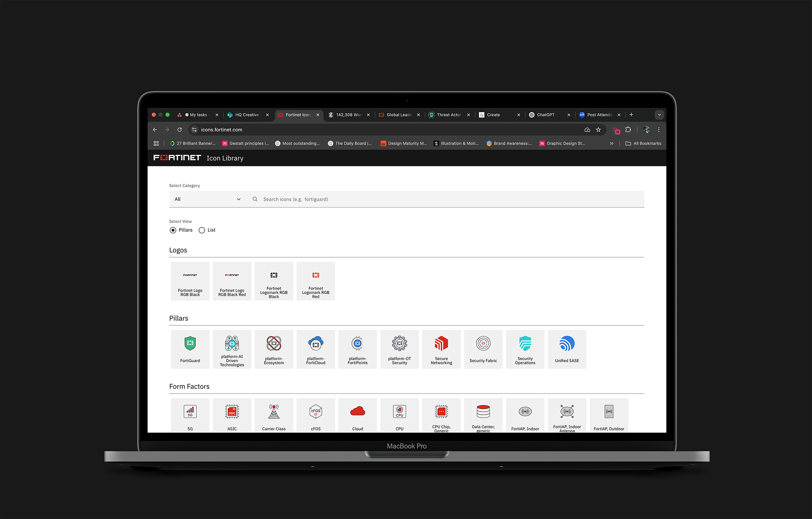Open the Create tab
This screenshot has height=519, width=812.
tap(499, 115)
